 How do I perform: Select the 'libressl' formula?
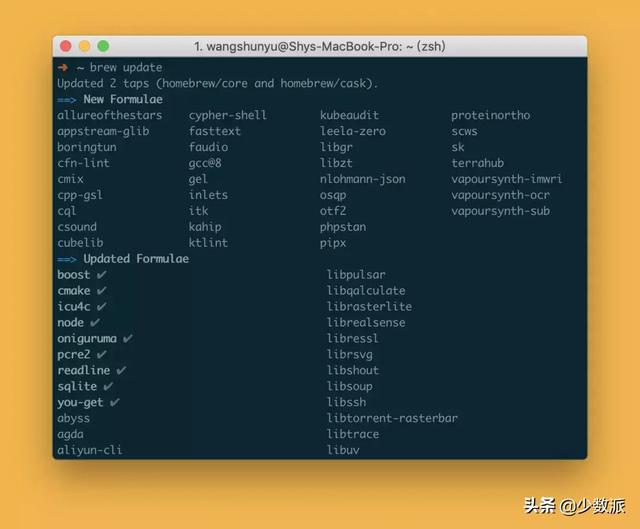(353, 338)
